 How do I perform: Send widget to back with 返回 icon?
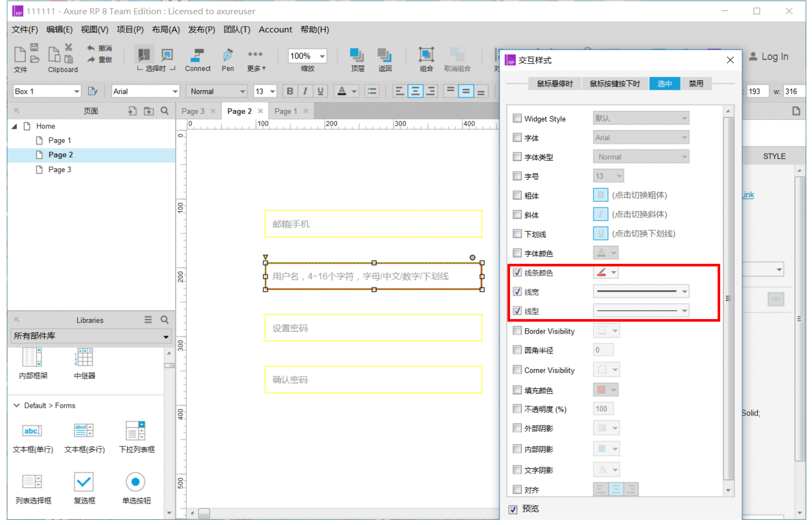pos(385,55)
